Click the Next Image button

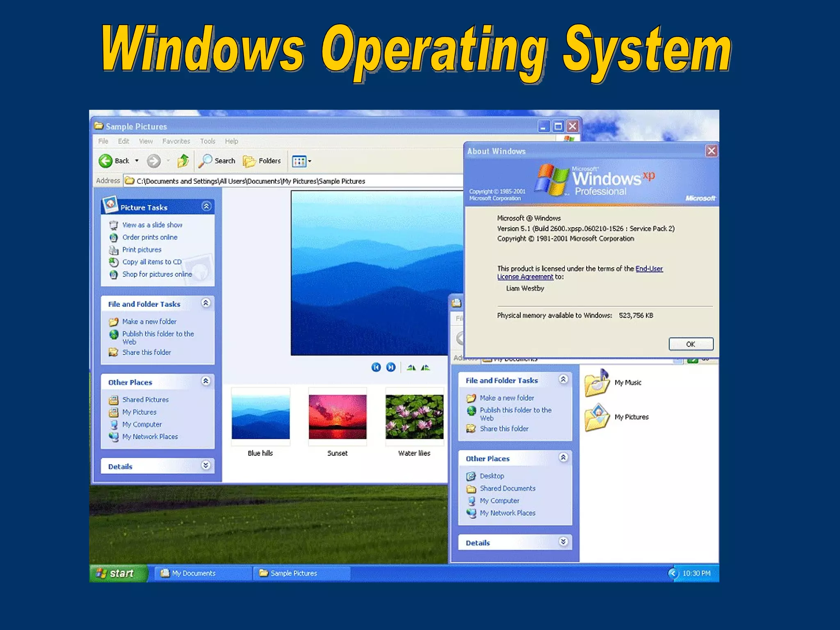tap(391, 367)
